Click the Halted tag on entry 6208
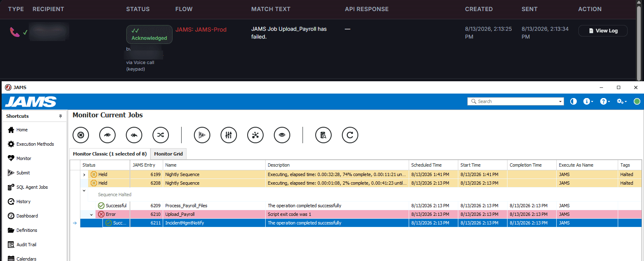The width and height of the screenshot is (644, 261). coord(626,183)
